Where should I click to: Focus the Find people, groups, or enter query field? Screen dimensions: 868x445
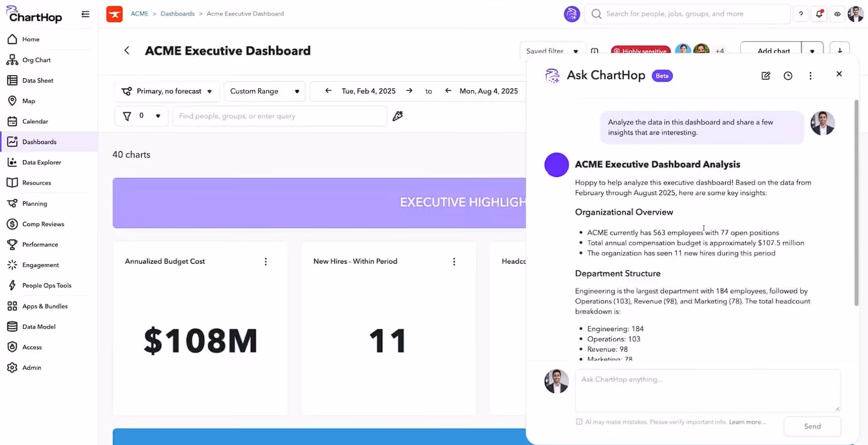pos(280,116)
